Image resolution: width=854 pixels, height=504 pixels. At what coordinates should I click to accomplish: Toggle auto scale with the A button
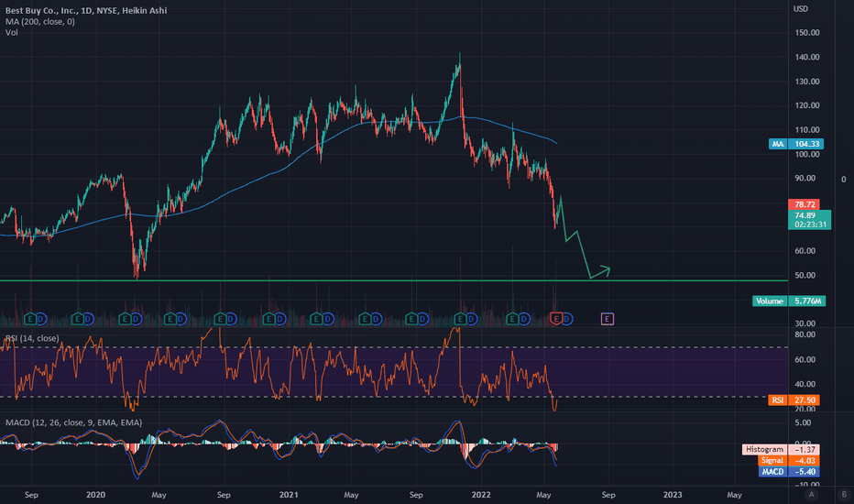coord(812,495)
